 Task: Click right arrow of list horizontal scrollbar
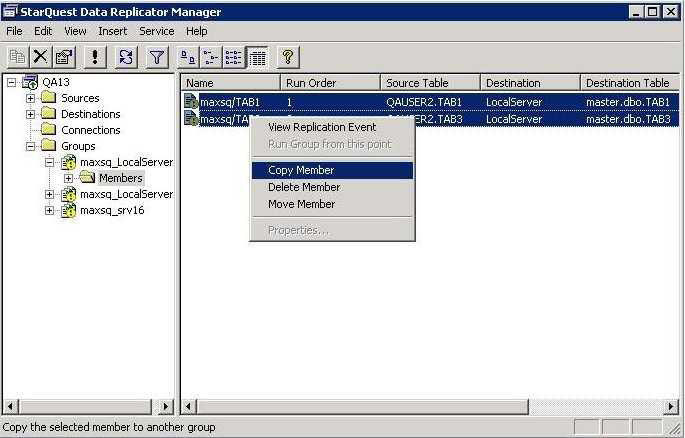point(671,406)
